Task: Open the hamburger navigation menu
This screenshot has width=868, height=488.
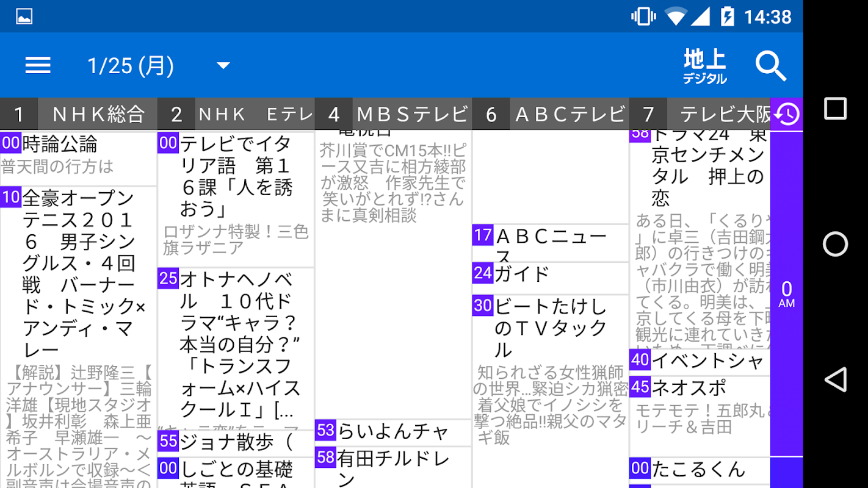Action: pos(38,65)
